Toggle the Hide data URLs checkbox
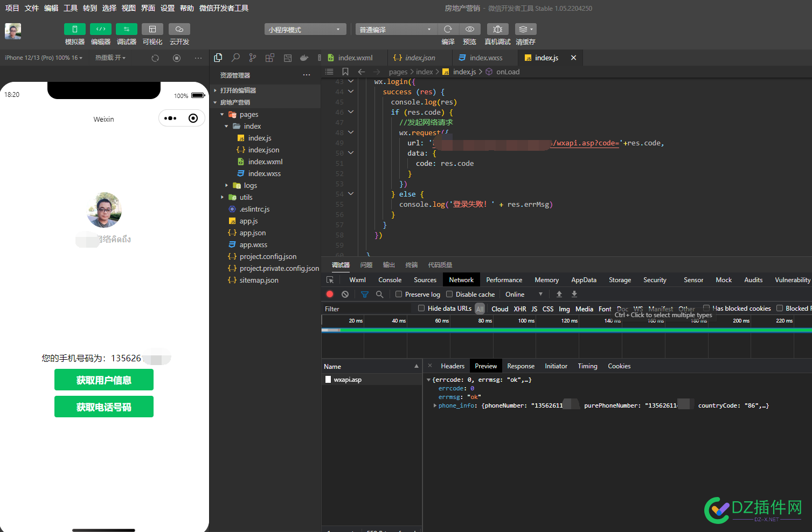The image size is (812, 532). click(x=421, y=308)
